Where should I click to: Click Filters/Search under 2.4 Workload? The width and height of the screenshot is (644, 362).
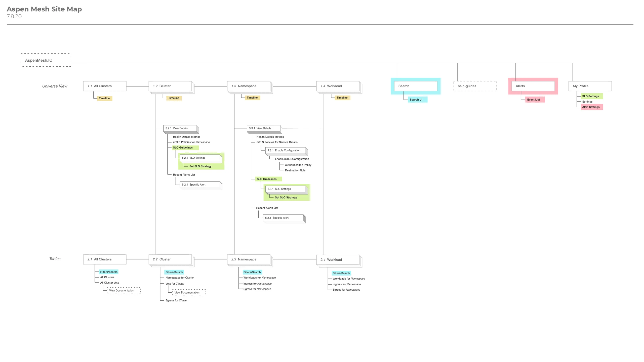(x=341, y=273)
